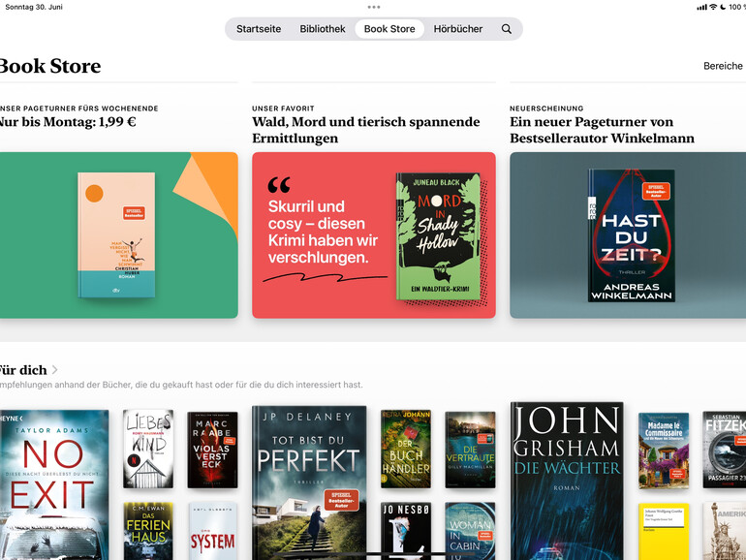Tap the quote 'Skurril und cosy' text

[x=323, y=232]
